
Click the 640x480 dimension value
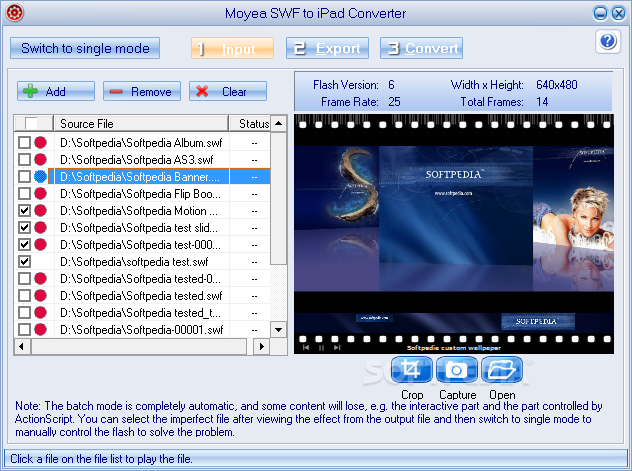557,85
